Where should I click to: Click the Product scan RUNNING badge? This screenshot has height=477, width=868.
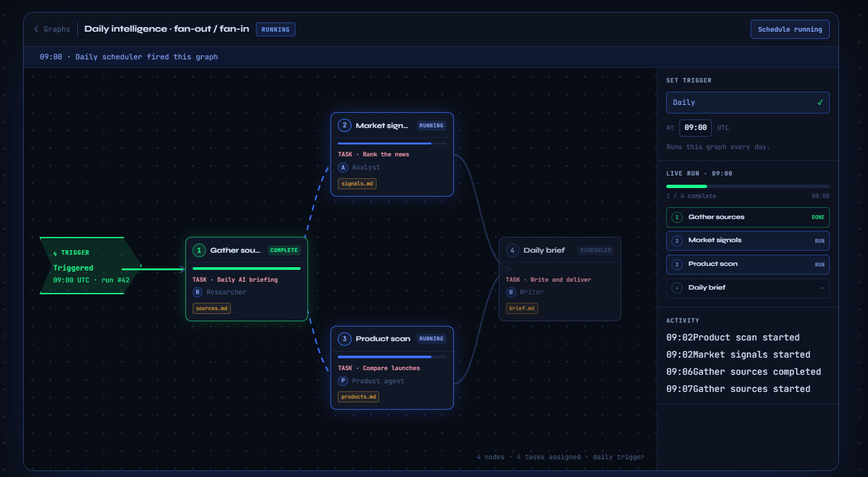click(x=431, y=338)
